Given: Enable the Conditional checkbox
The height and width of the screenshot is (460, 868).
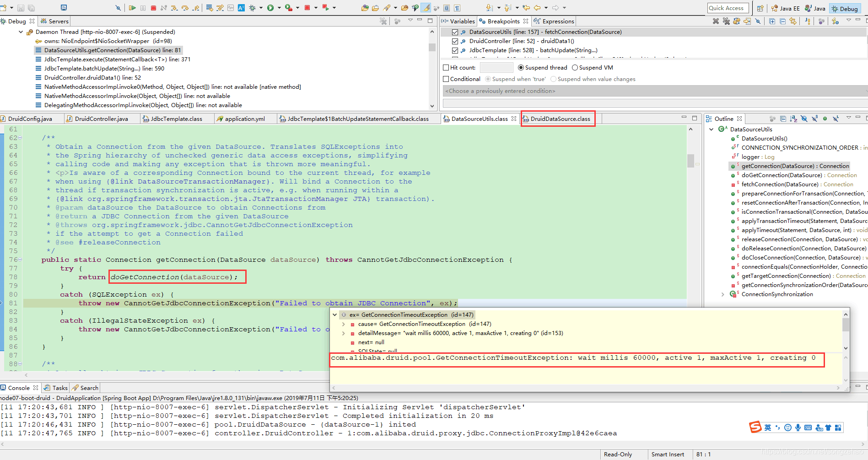Looking at the screenshot, I should click(x=446, y=79).
